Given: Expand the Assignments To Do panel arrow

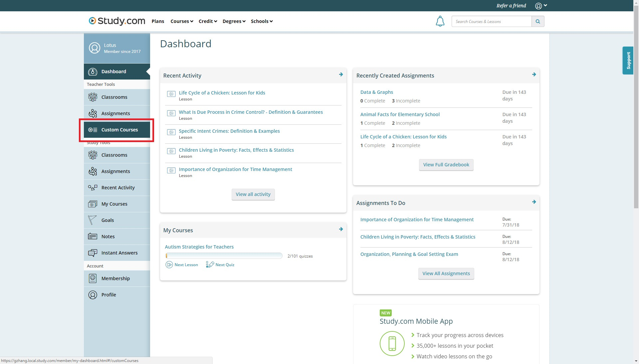Looking at the screenshot, I should click(x=534, y=202).
